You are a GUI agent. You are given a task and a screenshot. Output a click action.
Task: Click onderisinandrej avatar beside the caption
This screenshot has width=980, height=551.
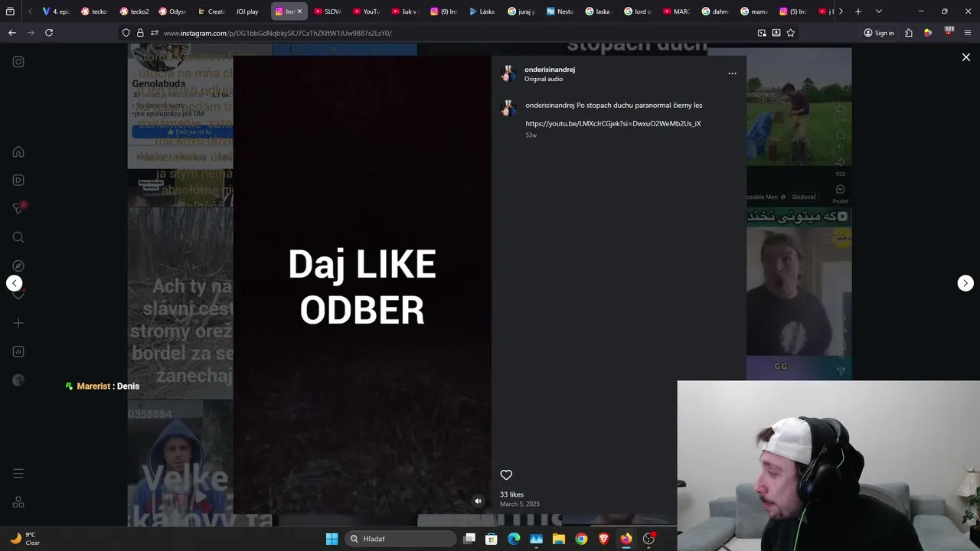(508, 108)
